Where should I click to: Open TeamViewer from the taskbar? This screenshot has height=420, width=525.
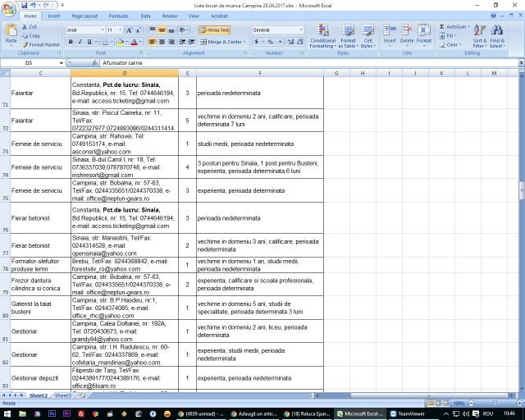coord(408,413)
